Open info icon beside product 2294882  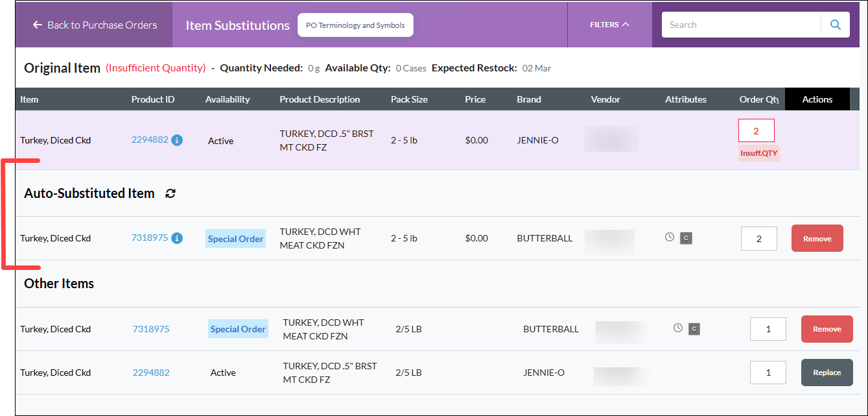(177, 140)
